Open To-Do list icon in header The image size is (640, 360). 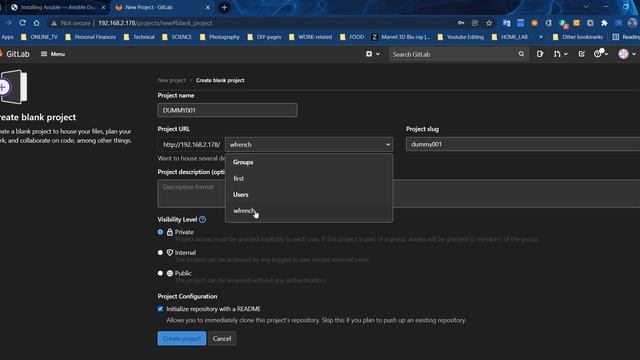coord(582,54)
